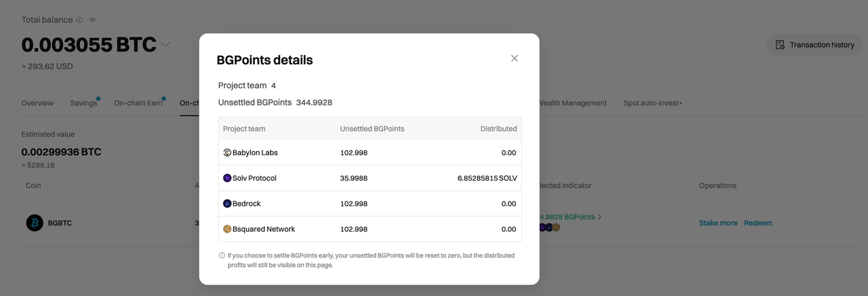
Task: Open Transaction history
Action: (x=814, y=45)
